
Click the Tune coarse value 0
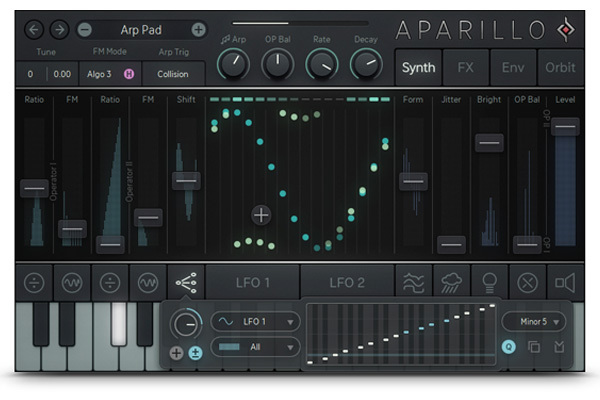[30, 74]
